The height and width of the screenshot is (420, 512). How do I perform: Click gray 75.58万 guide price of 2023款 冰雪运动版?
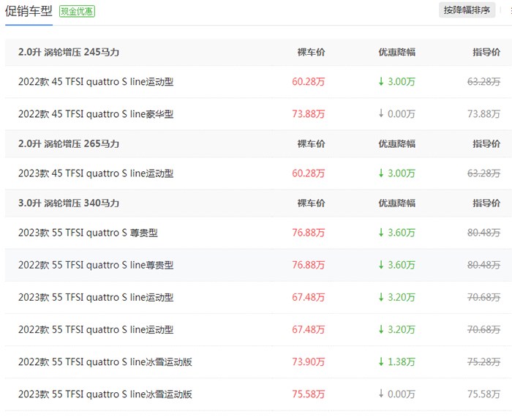484,394
